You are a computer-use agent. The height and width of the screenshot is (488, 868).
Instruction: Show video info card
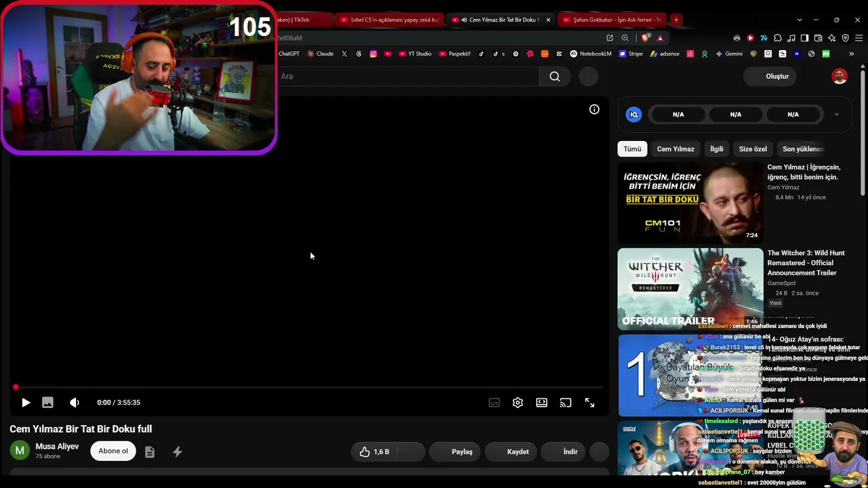coord(594,109)
